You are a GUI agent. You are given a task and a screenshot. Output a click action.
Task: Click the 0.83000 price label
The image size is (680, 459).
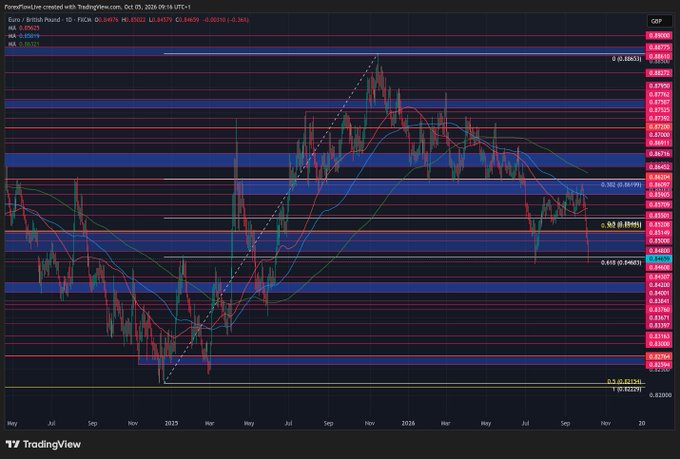[659, 344]
